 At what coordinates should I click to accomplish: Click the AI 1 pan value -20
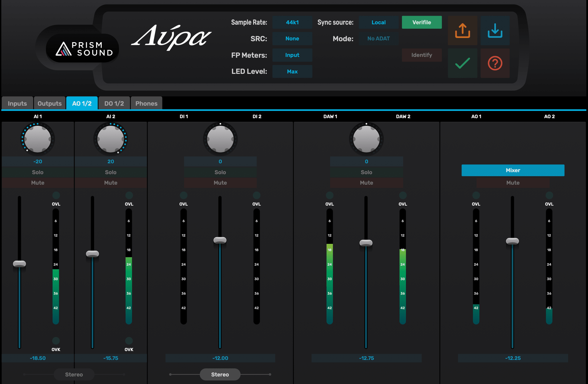38,161
